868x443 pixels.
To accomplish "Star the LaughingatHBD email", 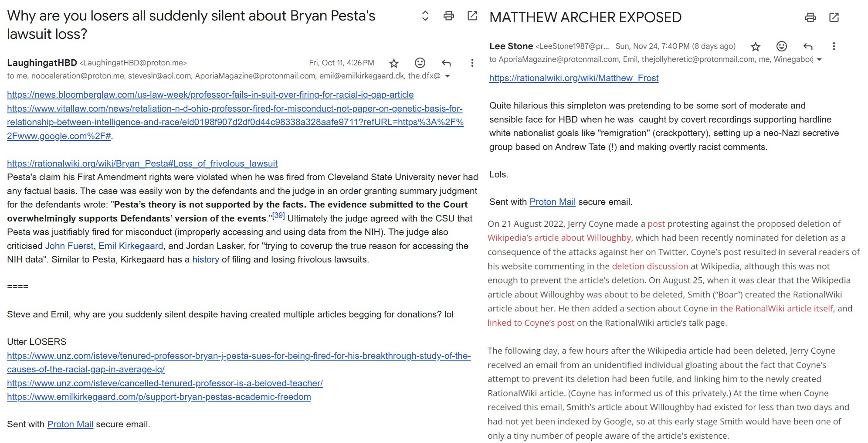I will tap(393, 63).
